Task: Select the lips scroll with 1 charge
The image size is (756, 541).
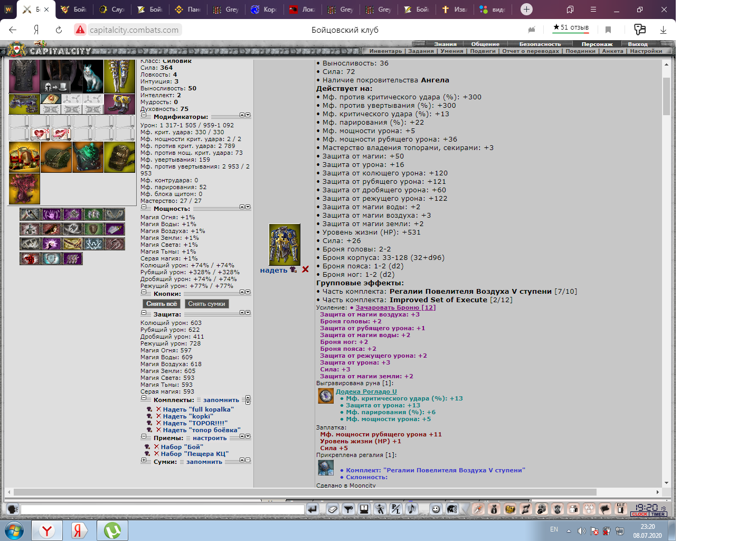Action: pyautogui.click(x=61, y=134)
